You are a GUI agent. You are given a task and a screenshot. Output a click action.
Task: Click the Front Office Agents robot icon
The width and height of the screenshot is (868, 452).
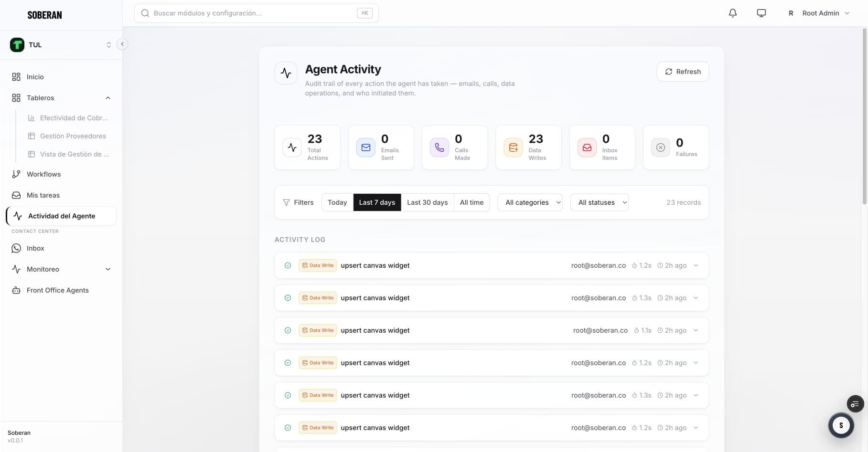tap(16, 290)
